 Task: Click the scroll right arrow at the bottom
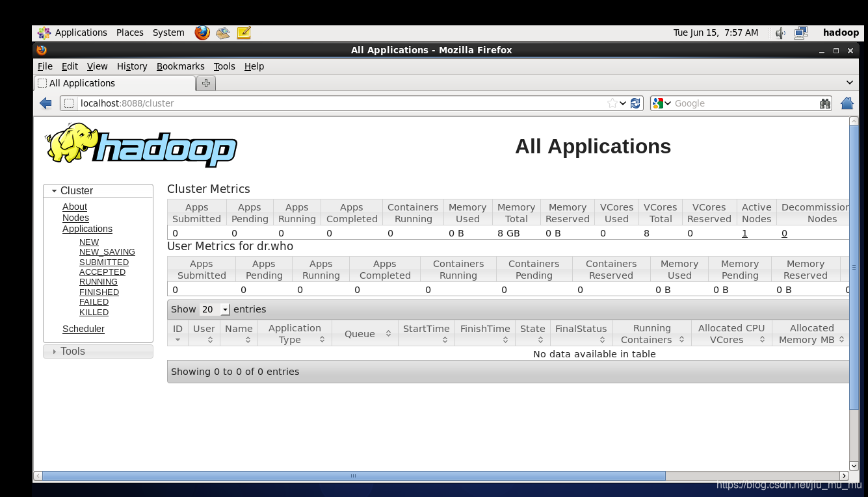pos(844,476)
